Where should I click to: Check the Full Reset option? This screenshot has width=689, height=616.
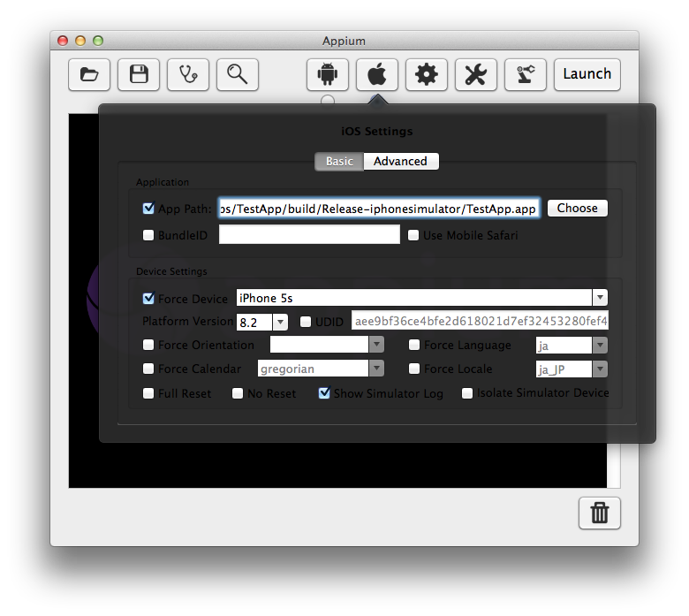coord(148,393)
